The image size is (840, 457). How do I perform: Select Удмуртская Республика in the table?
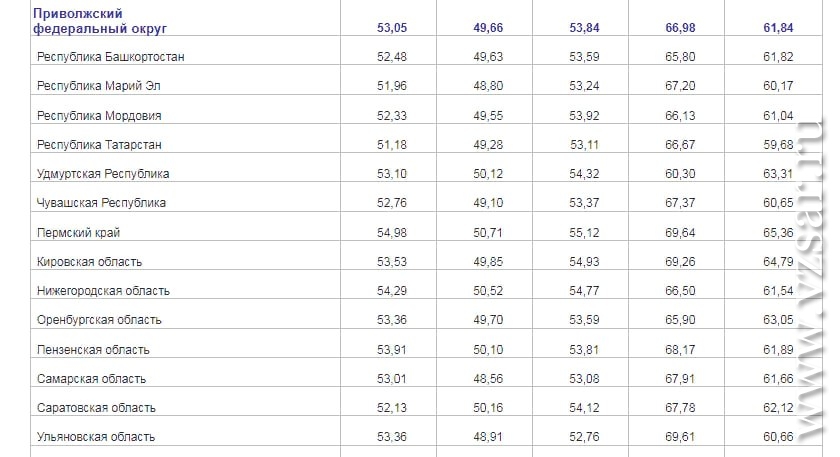(x=103, y=174)
